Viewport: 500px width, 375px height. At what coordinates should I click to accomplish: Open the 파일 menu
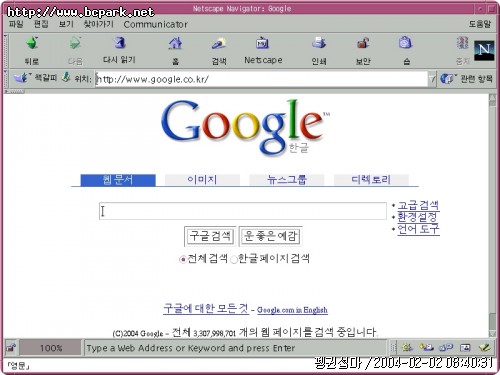16,24
